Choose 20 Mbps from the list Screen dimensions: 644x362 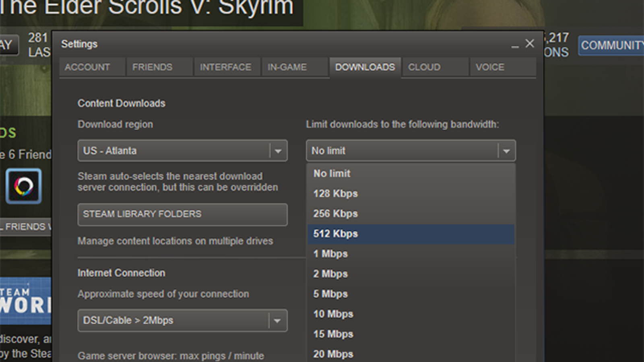pyautogui.click(x=411, y=354)
